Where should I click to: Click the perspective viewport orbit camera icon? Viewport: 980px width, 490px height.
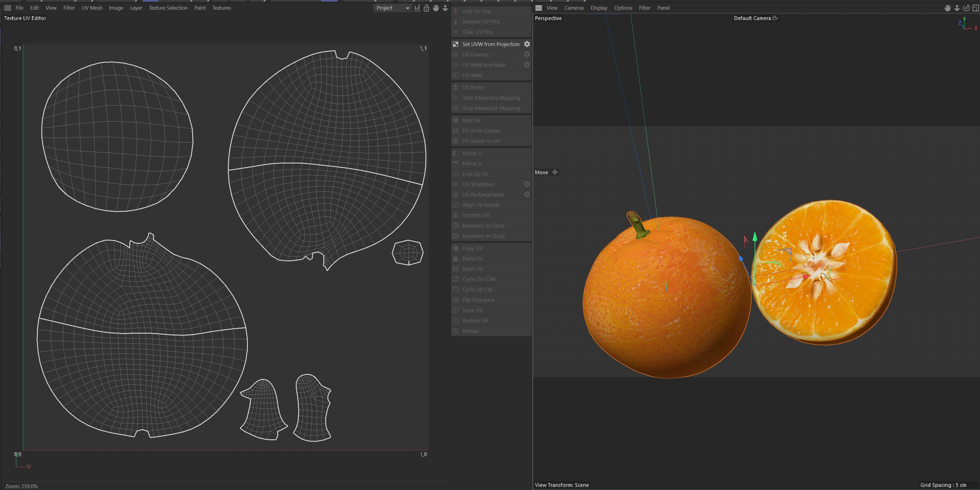(x=966, y=8)
